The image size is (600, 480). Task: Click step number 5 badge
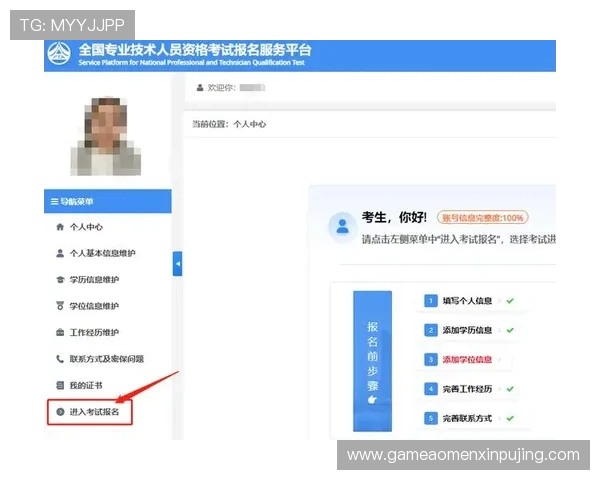click(431, 418)
